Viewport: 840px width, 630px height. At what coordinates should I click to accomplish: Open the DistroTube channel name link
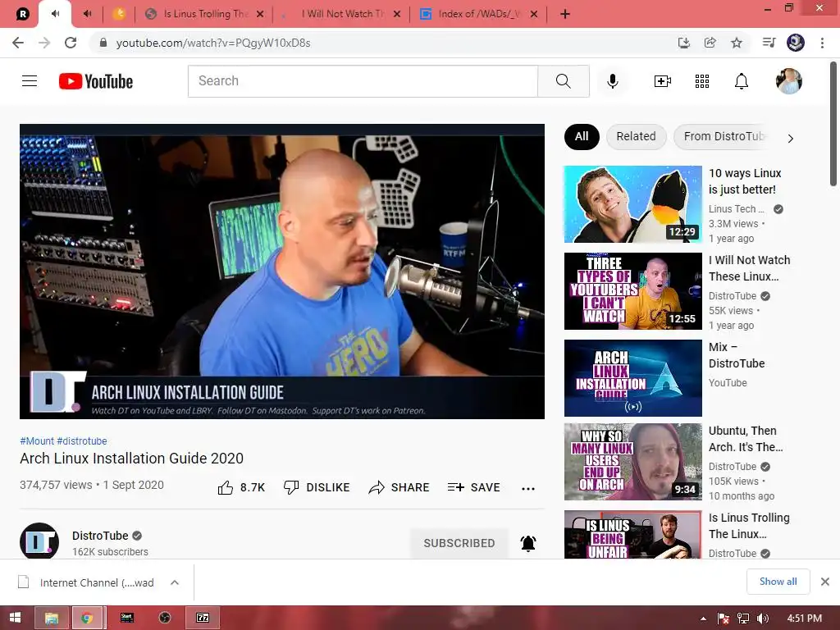coord(100,536)
